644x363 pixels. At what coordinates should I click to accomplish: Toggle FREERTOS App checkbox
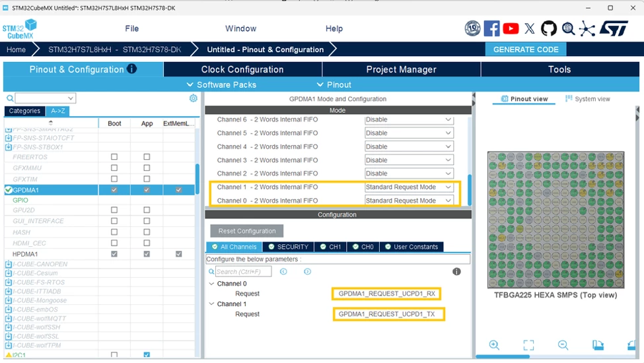click(x=147, y=156)
